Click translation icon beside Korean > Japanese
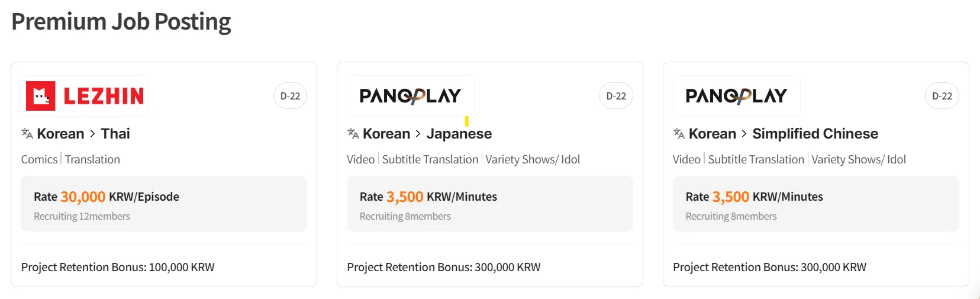Viewport: 980px width, 299px height. point(353,134)
